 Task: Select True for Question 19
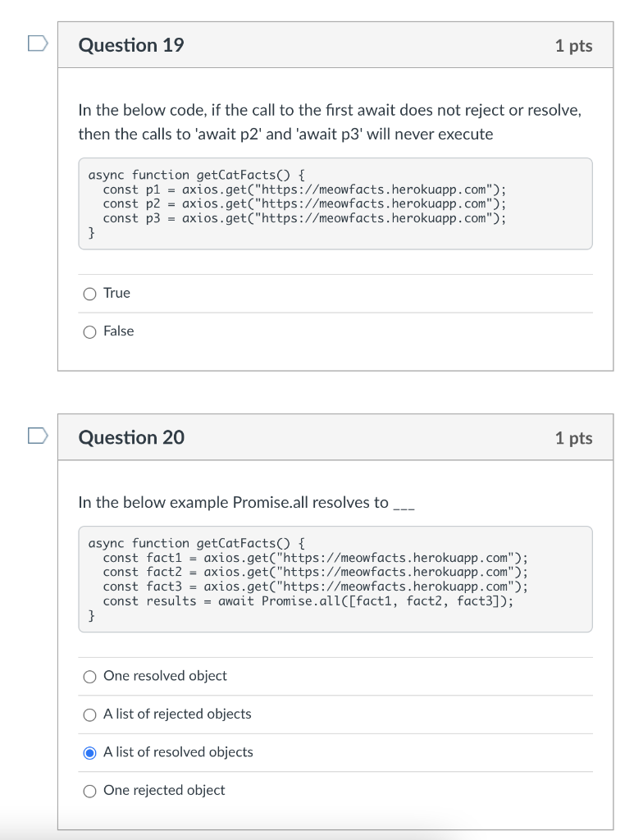coord(90,294)
